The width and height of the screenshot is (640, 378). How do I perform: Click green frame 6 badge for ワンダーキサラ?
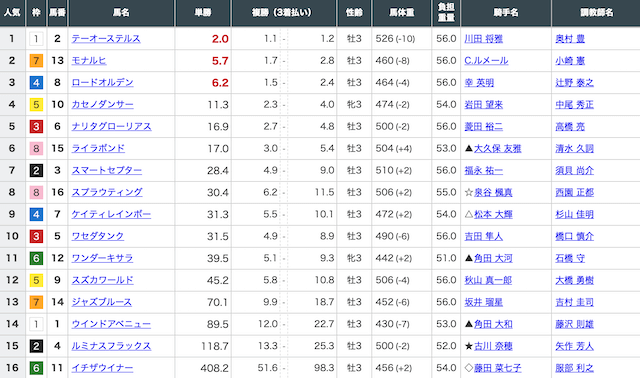click(x=36, y=258)
